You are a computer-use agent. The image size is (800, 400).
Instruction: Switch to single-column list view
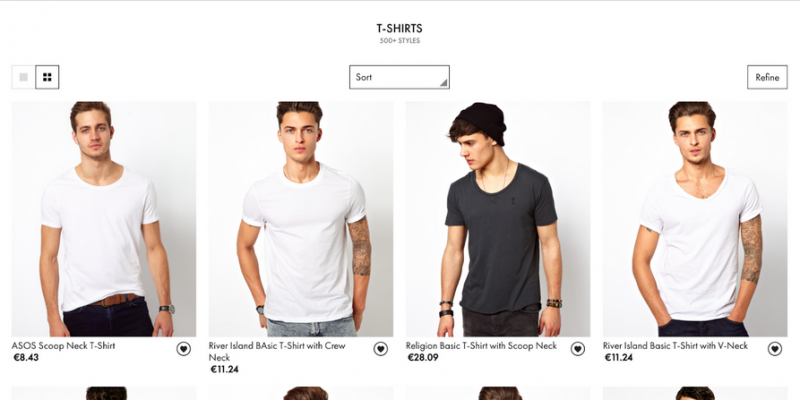click(x=23, y=77)
